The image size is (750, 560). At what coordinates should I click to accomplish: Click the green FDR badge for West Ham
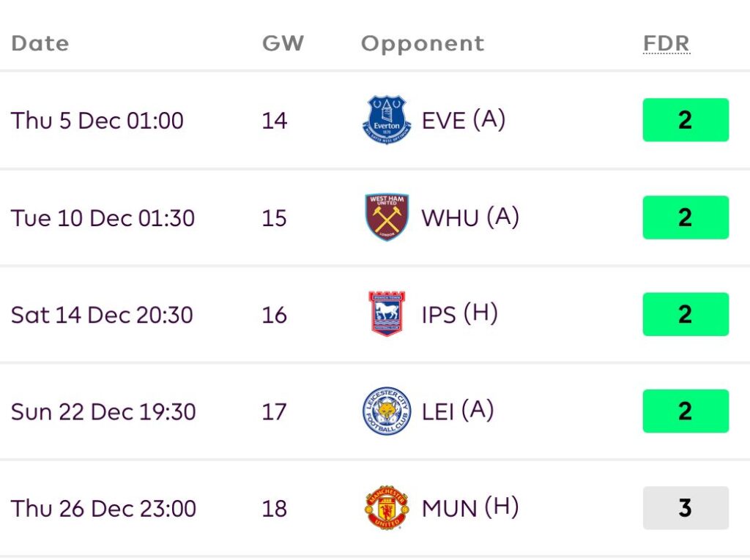tap(686, 217)
